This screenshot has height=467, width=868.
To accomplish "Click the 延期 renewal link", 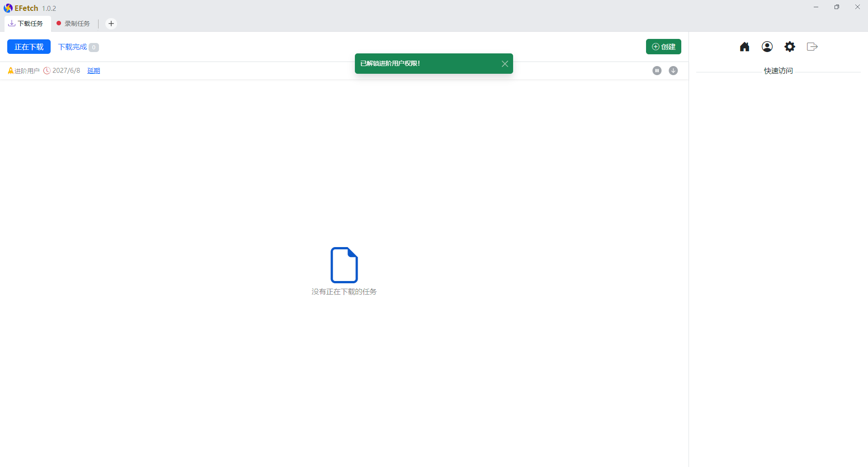I will [x=94, y=71].
